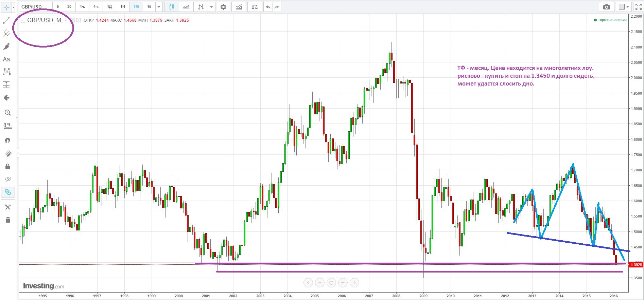
Task: Select the pitchfork drawing tool
Action: click(x=6, y=33)
